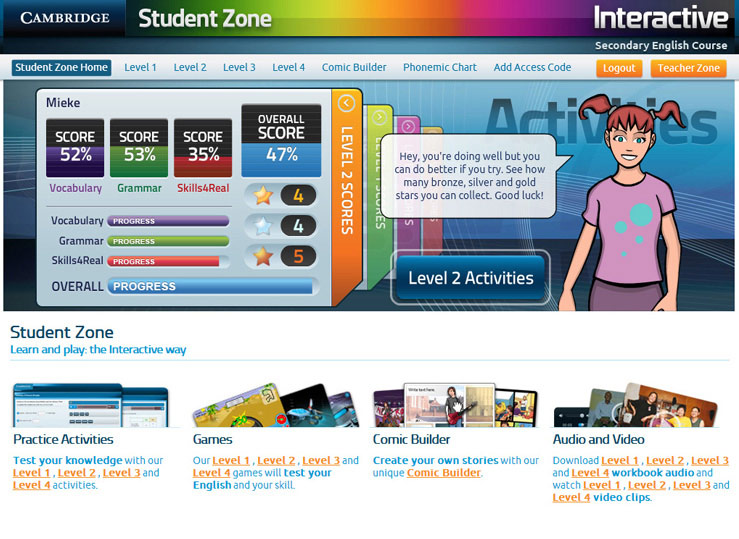Go to Level 4 in navigation bar
The width and height of the screenshot is (739, 539).
click(x=288, y=67)
